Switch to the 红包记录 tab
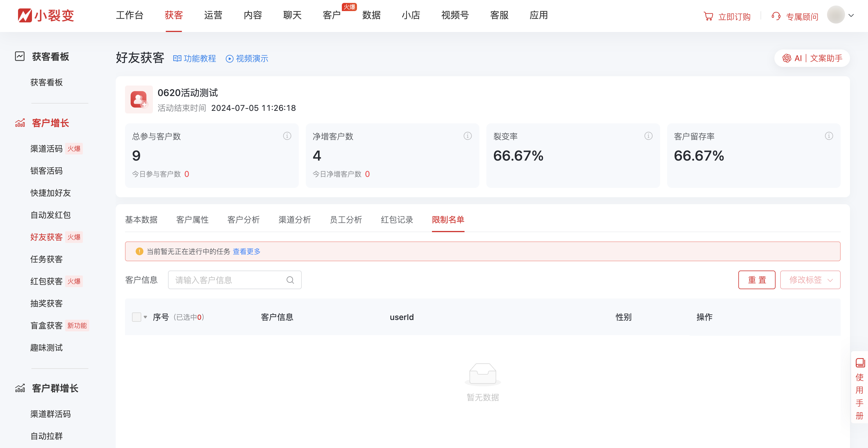 coord(397,220)
